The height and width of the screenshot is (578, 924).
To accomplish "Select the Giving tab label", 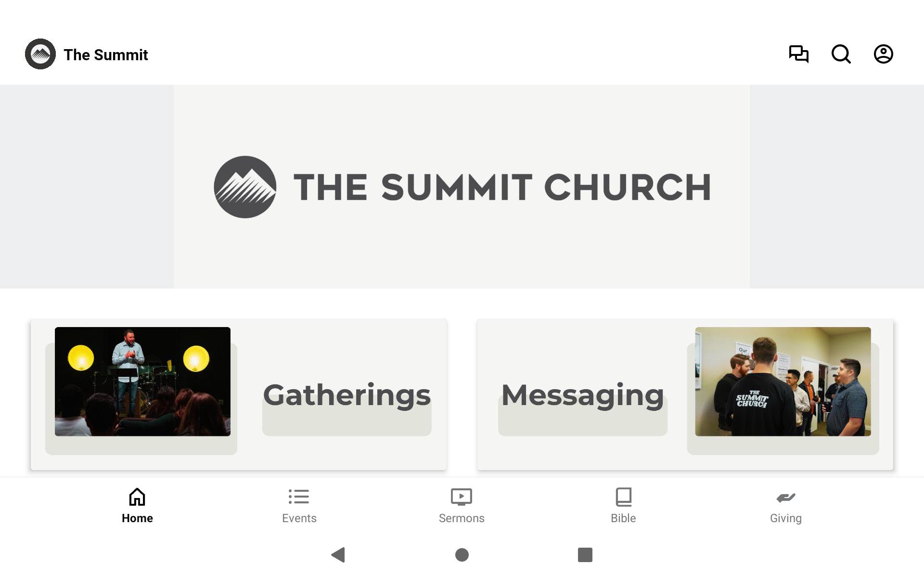I will click(x=785, y=518).
